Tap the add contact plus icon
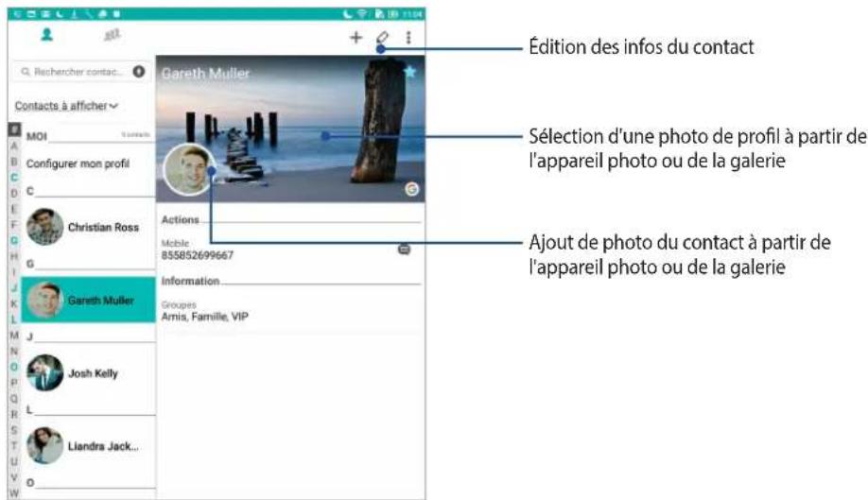This screenshot has height=500, width=868. 356,38
